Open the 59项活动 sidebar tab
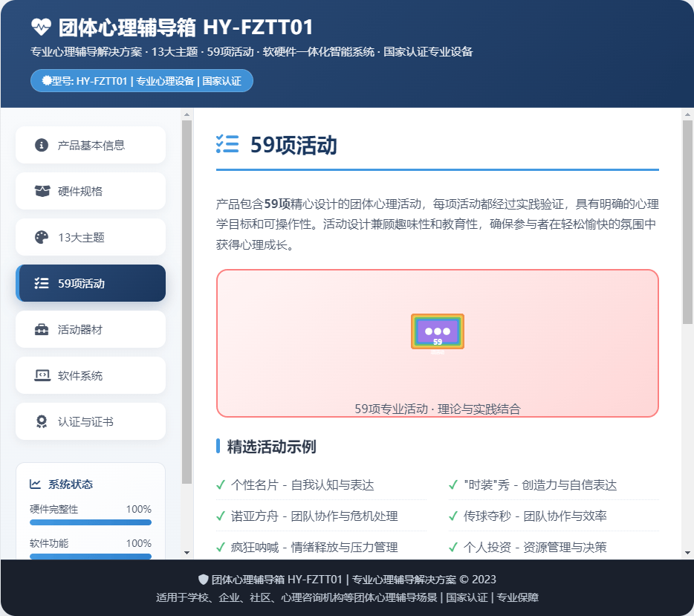Screen dimensions: 694x616 pyautogui.click(x=91, y=283)
